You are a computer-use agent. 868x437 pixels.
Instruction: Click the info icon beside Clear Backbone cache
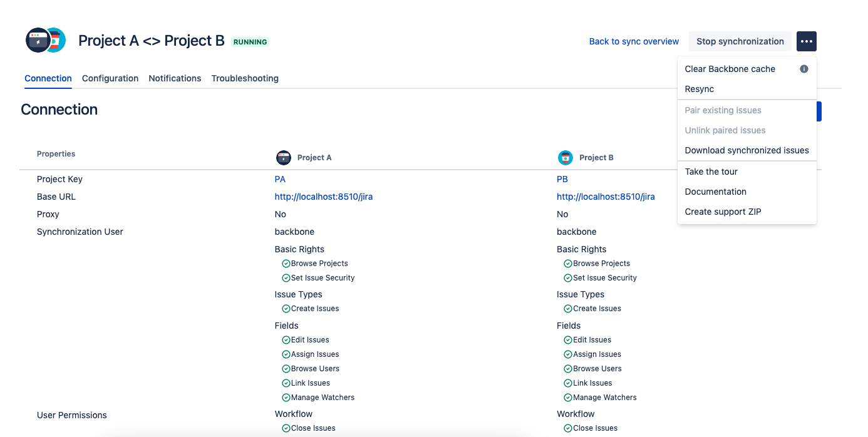(x=804, y=69)
